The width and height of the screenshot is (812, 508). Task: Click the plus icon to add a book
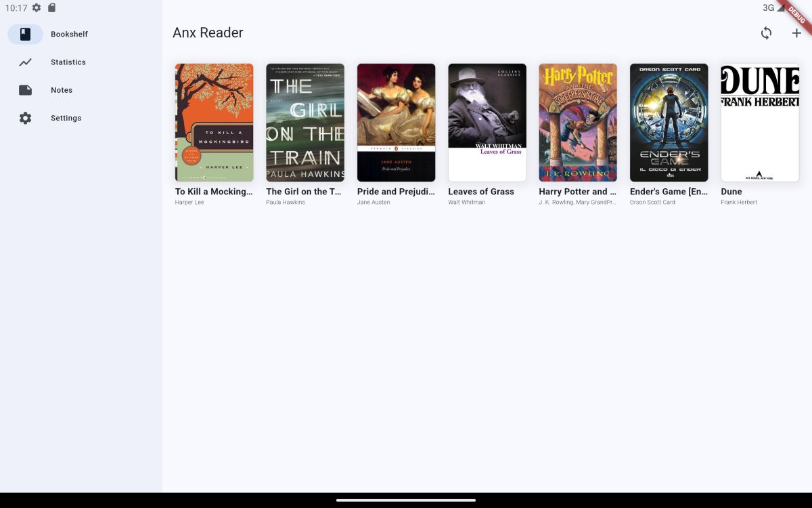(x=796, y=33)
